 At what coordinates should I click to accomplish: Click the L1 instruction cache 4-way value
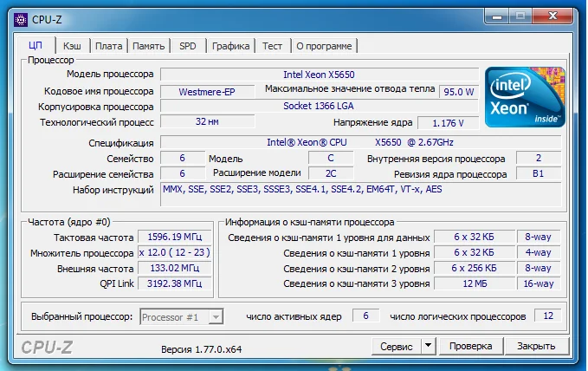pyautogui.click(x=539, y=252)
